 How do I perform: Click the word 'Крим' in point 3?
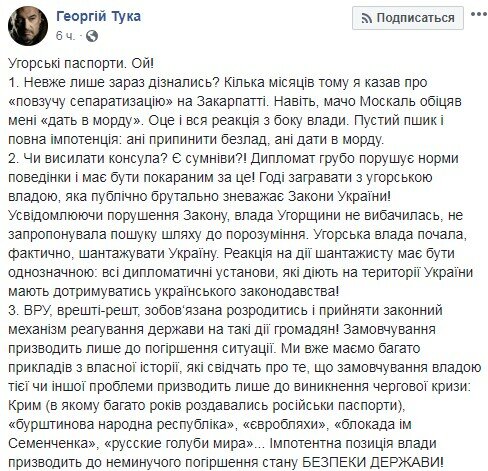coord(25,405)
